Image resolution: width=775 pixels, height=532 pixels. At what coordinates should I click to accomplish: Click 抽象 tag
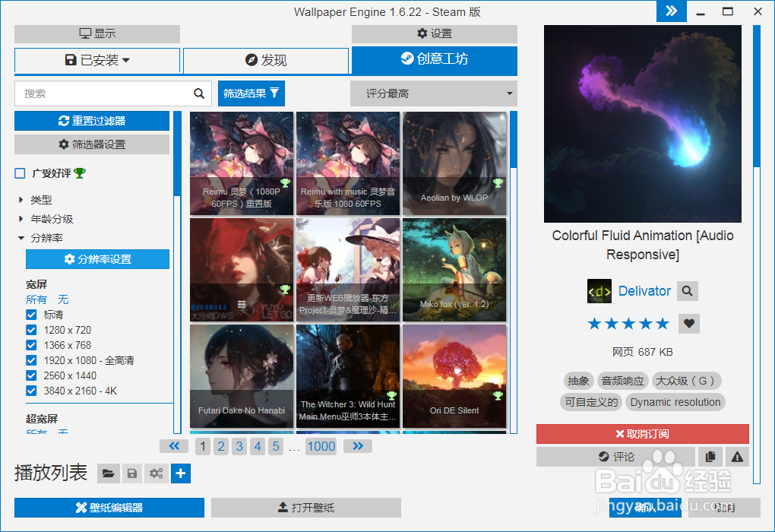coord(578,381)
